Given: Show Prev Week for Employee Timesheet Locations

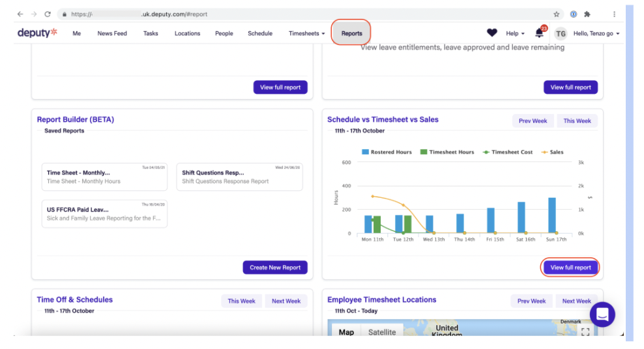Looking at the screenshot, I should 531,301.
